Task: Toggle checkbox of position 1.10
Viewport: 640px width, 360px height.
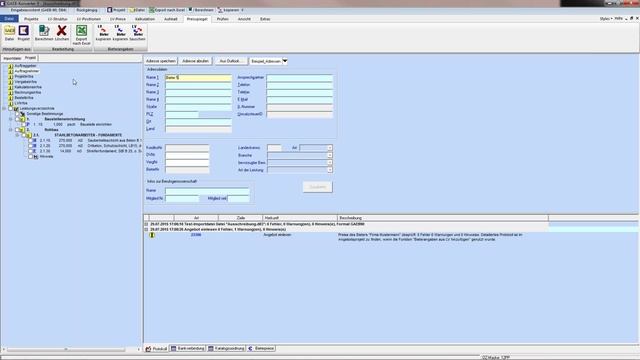Action: point(24,124)
